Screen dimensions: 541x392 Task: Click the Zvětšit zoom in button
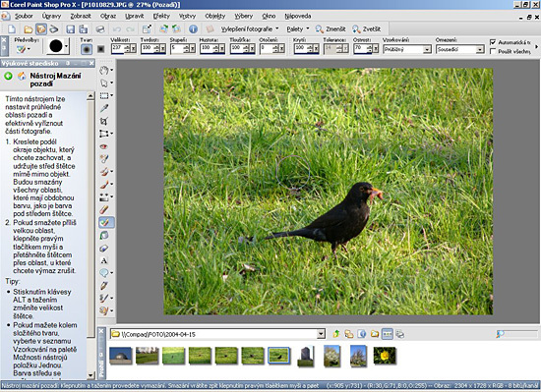click(366, 29)
